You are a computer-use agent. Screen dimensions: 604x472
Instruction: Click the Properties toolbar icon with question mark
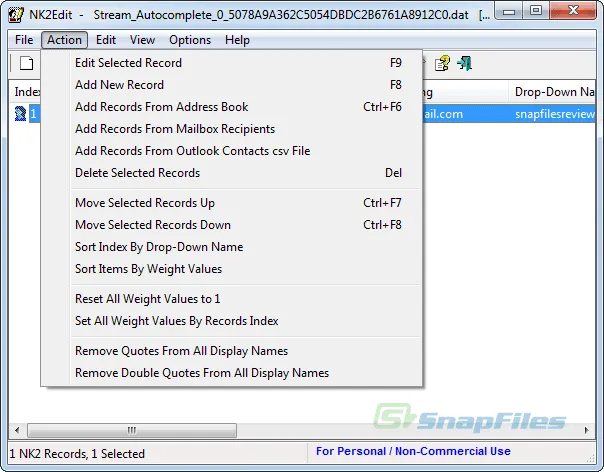(442, 64)
